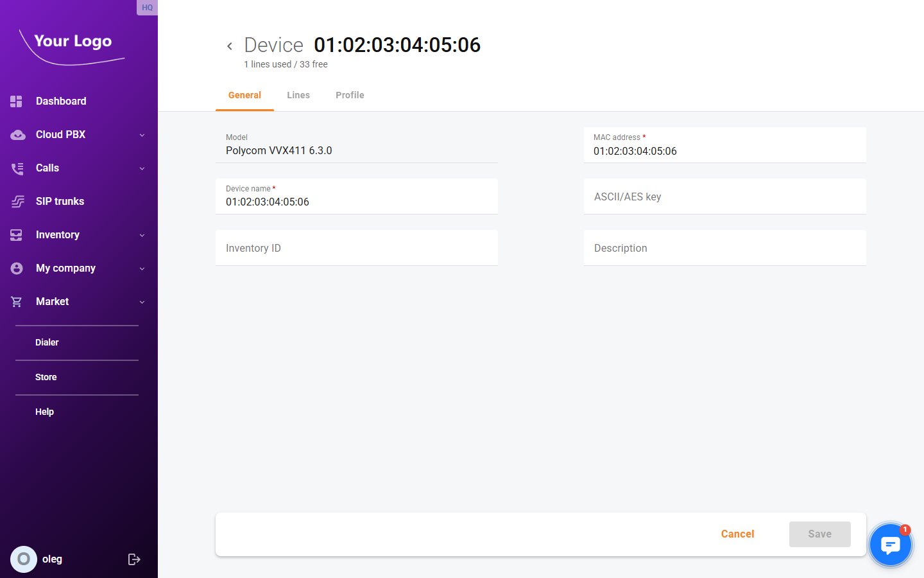The width and height of the screenshot is (924, 578).
Task: Go back using the arrow beside Device
Action: tap(230, 46)
